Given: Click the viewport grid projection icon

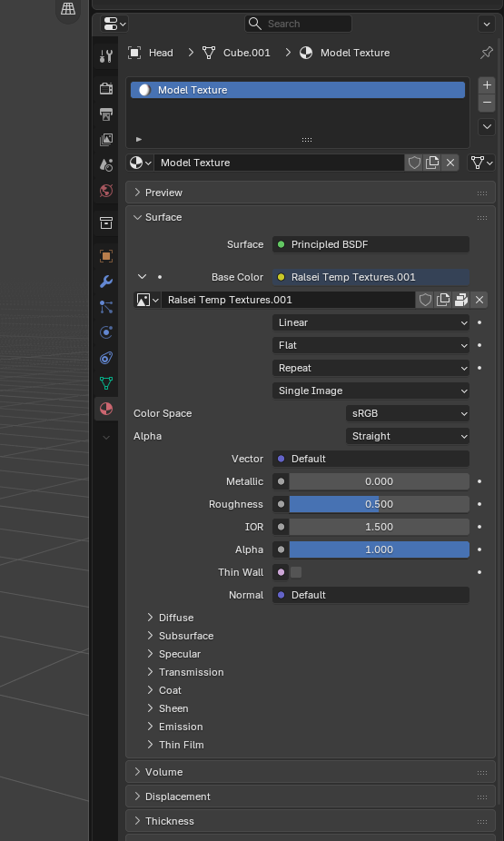Looking at the screenshot, I should (68, 8).
